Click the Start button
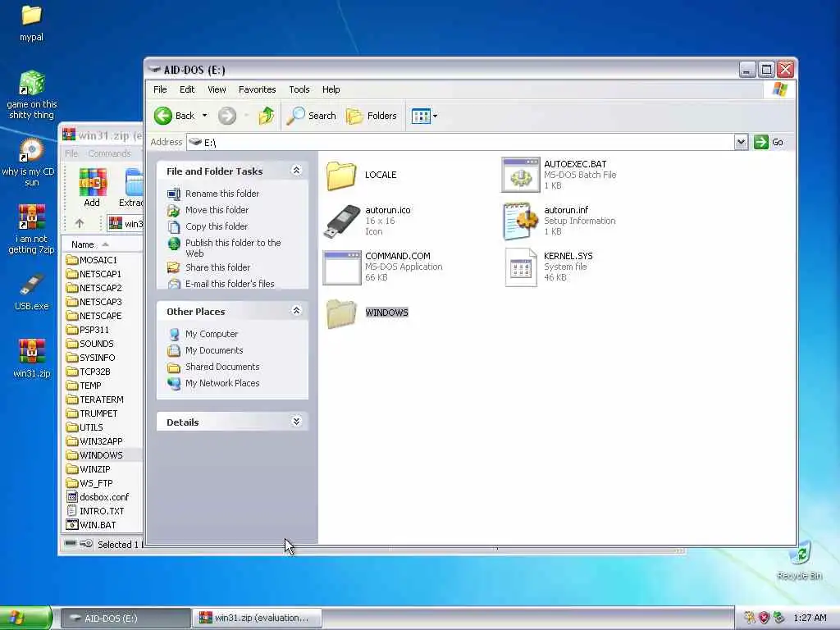This screenshot has height=630, width=840. [25, 618]
